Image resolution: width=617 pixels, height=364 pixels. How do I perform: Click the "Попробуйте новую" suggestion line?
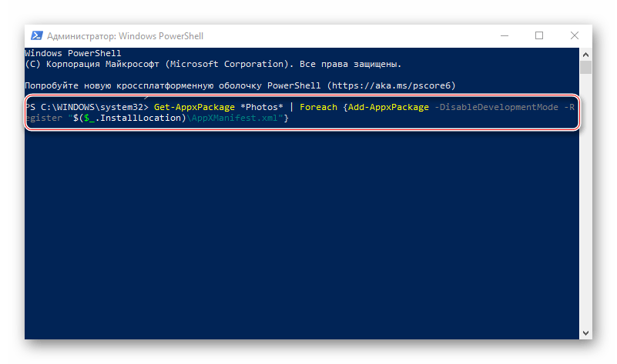[75, 85]
